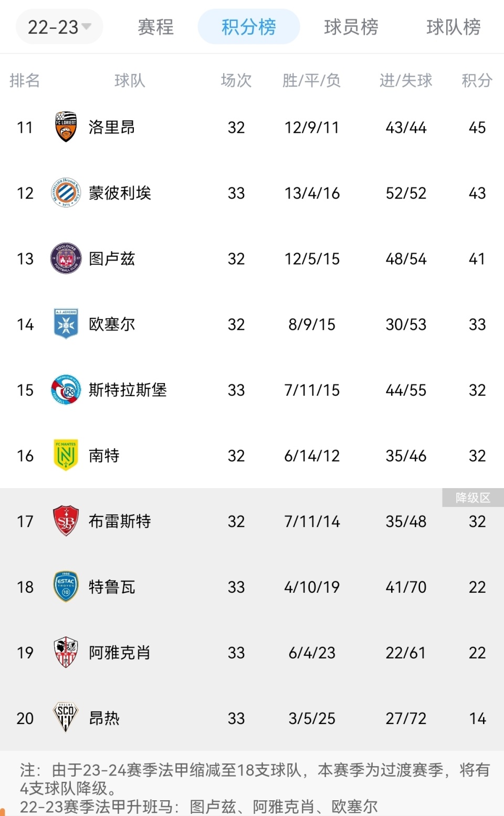
Task: Select the 积分榜 tab
Action: pos(248,27)
